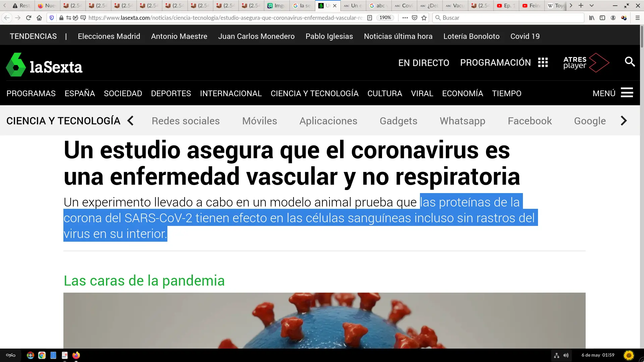644x362 pixels.
Task: Switch to the Wikipedia Toyo tab
Action: pos(556,5)
